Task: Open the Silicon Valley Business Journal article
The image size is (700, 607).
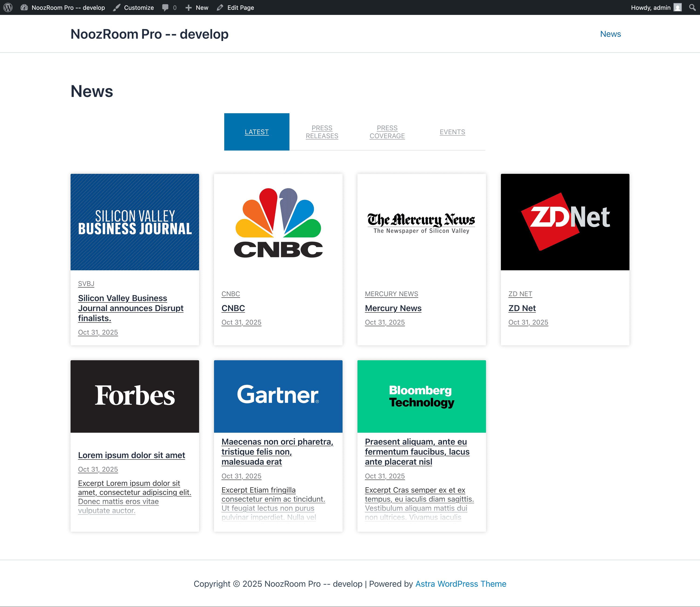Action: pos(131,308)
